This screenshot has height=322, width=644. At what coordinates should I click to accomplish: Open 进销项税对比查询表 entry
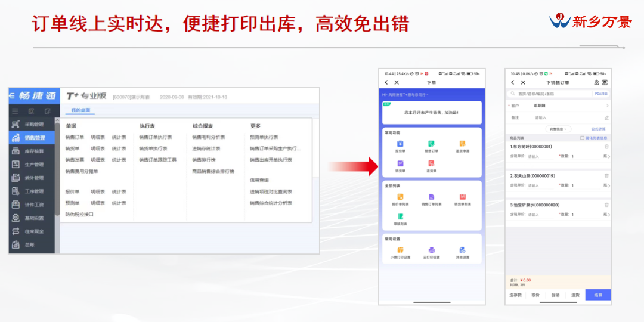click(x=271, y=192)
